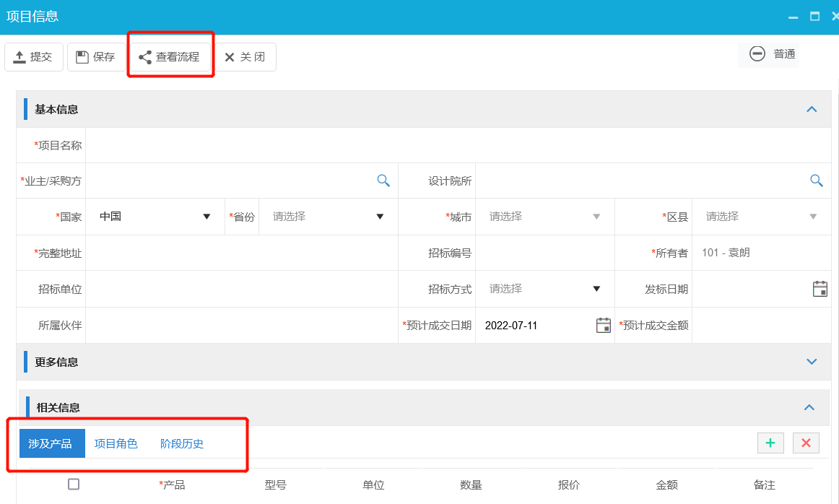The height and width of the screenshot is (504, 839).
Task: Open the calendar icon for 发标日期
Action: click(x=820, y=289)
